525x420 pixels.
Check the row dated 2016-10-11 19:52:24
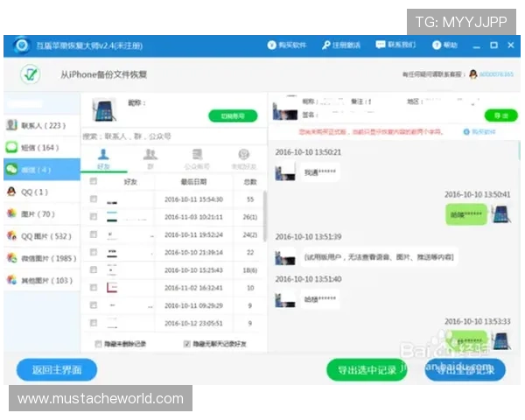point(94,234)
